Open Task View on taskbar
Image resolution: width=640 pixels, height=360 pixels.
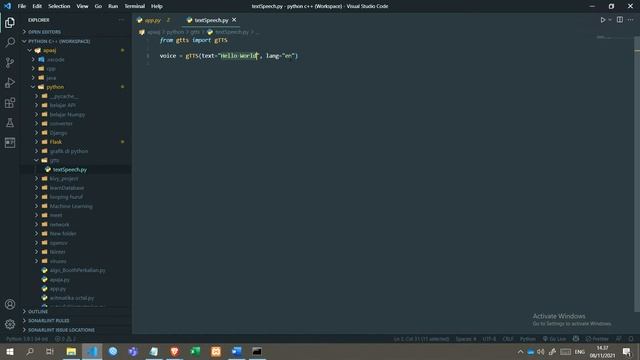(50, 351)
